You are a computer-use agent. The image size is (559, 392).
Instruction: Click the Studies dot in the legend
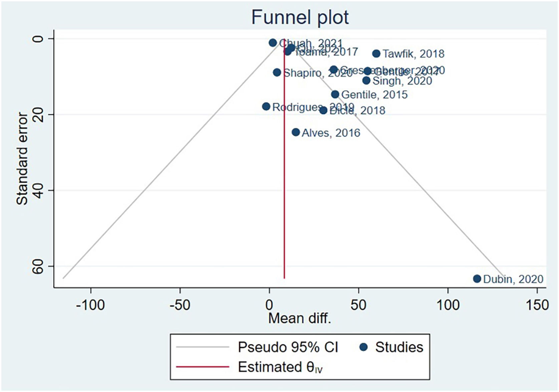click(363, 347)
